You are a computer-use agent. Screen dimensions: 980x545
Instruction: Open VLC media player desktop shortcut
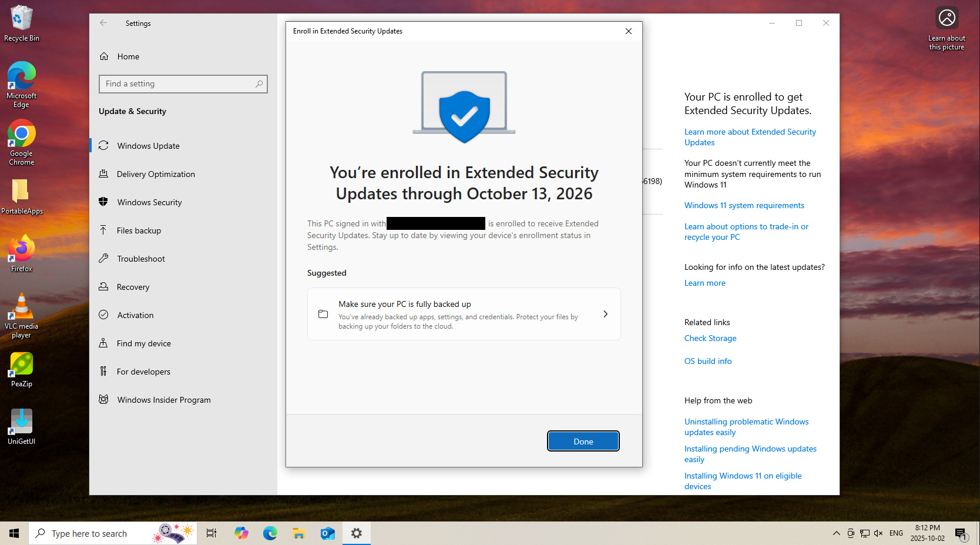click(x=21, y=316)
